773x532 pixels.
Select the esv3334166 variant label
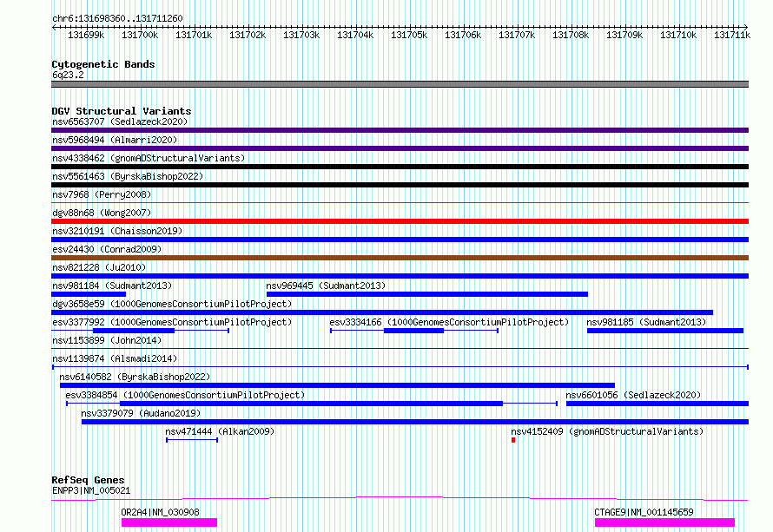tap(449, 322)
